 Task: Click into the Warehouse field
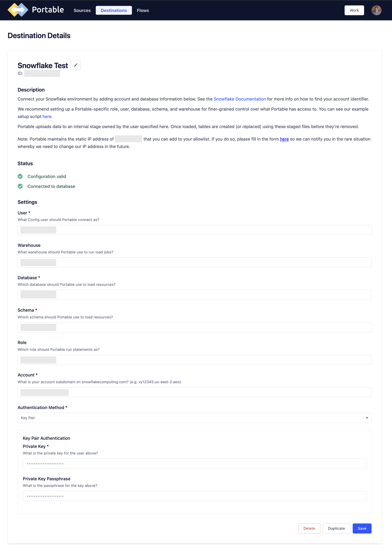pos(194,262)
